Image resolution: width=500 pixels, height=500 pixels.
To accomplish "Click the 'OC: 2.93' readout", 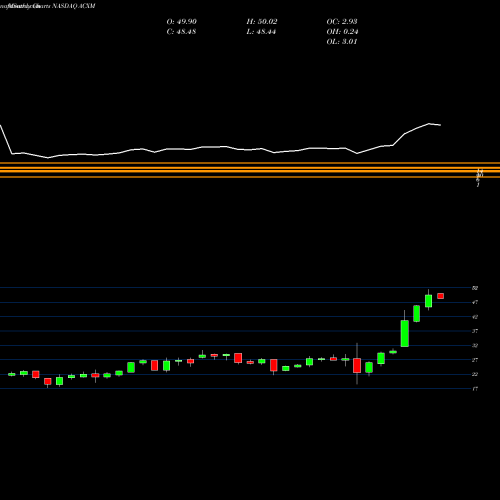I will coord(342,22).
